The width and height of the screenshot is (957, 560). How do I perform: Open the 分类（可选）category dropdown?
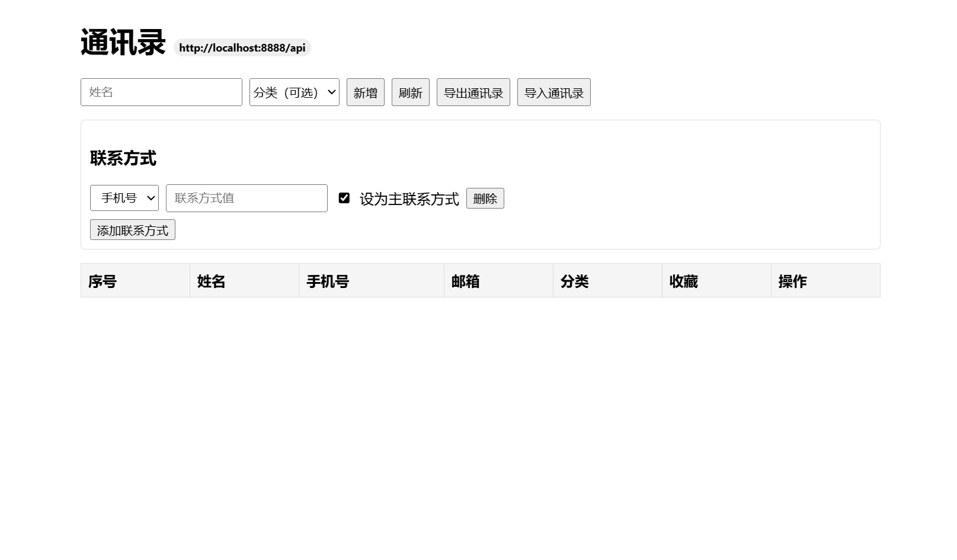click(x=295, y=92)
